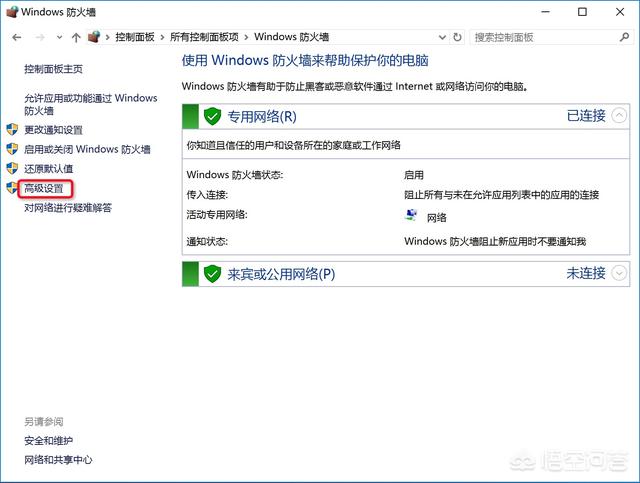Click 还原默认值 link
Screen dimensions: 640x483
[49, 169]
